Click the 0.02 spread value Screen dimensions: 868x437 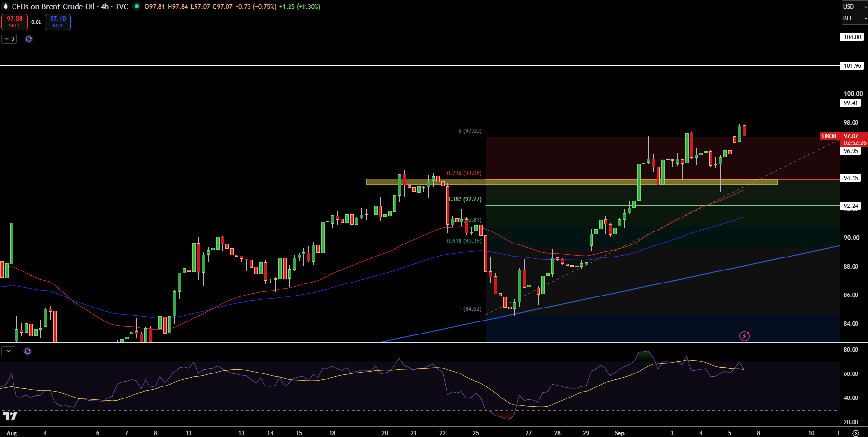pyautogui.click(x=36, y=22)
